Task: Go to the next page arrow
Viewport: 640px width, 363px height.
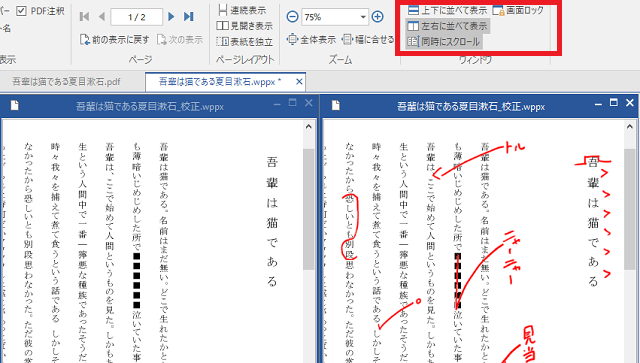Action: point(171,16)
